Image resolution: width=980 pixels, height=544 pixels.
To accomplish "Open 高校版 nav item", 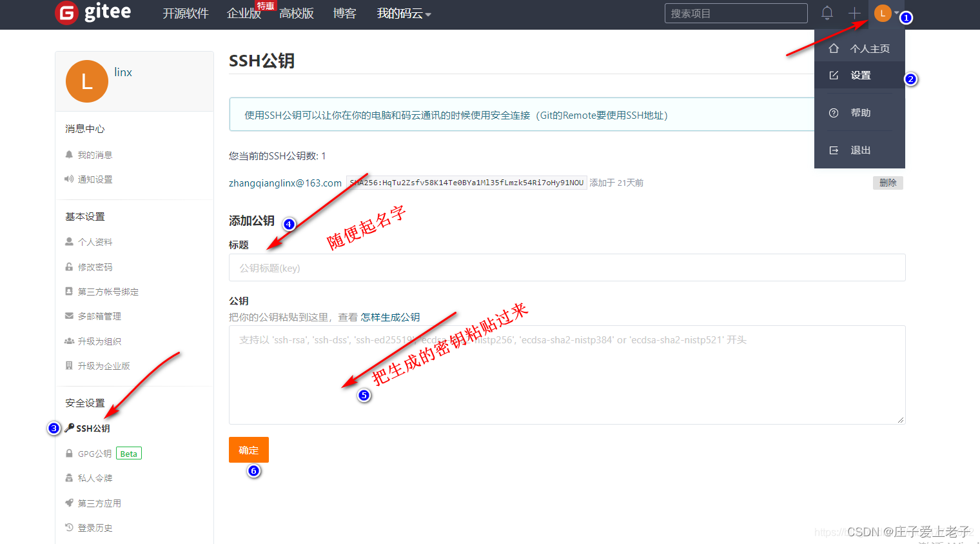I will coord(297,14).
